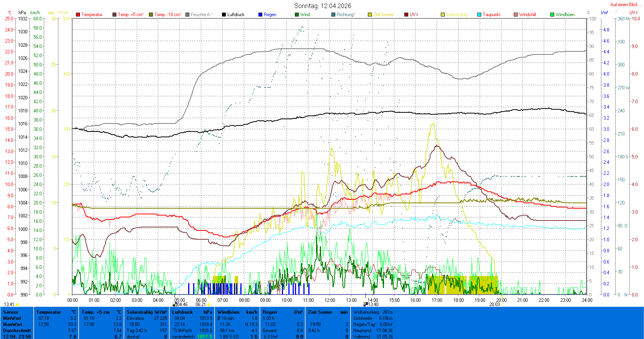Screen dimensions: 644x339
Task: Click the cyan Taupunkt legend square
Action: click(x=479, y=15)
